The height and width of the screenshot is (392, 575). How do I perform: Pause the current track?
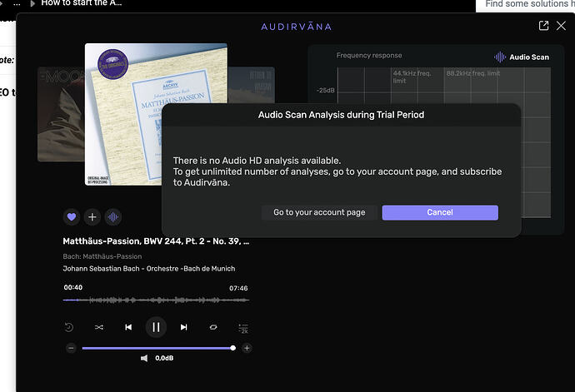pyautogui.click(x=156, y=327)
